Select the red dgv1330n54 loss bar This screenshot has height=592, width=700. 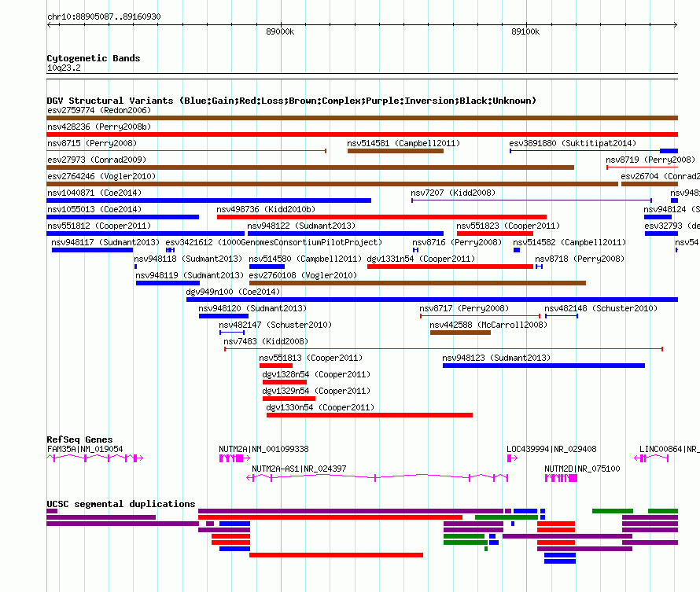[370, 415]
